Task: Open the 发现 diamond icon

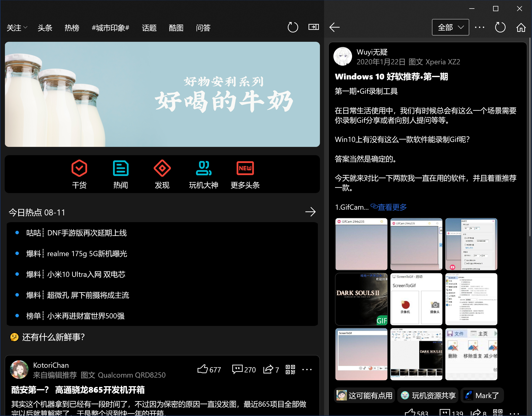Action: [162, 168]
